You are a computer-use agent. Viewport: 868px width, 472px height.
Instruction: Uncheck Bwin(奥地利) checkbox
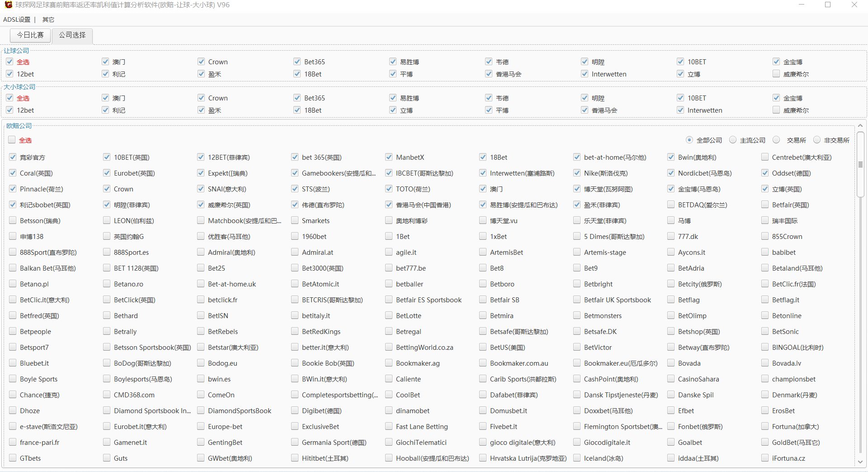click(671, 157)
